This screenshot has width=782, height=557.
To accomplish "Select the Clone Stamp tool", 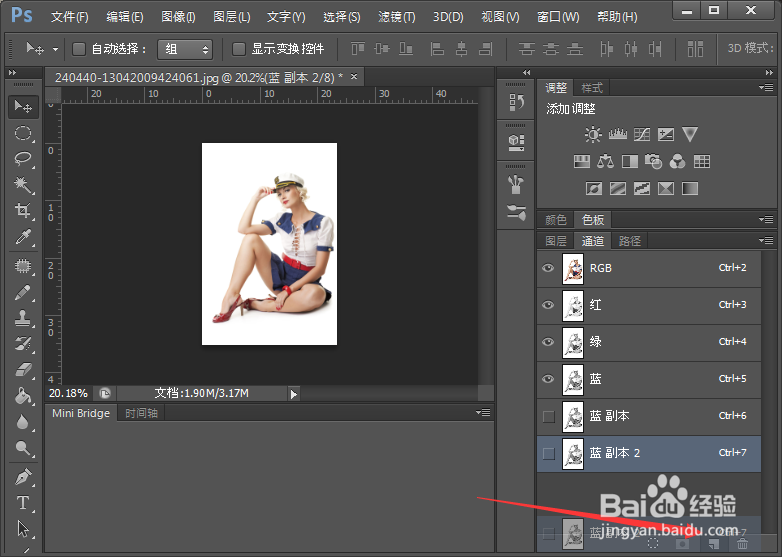I will 23,318.
